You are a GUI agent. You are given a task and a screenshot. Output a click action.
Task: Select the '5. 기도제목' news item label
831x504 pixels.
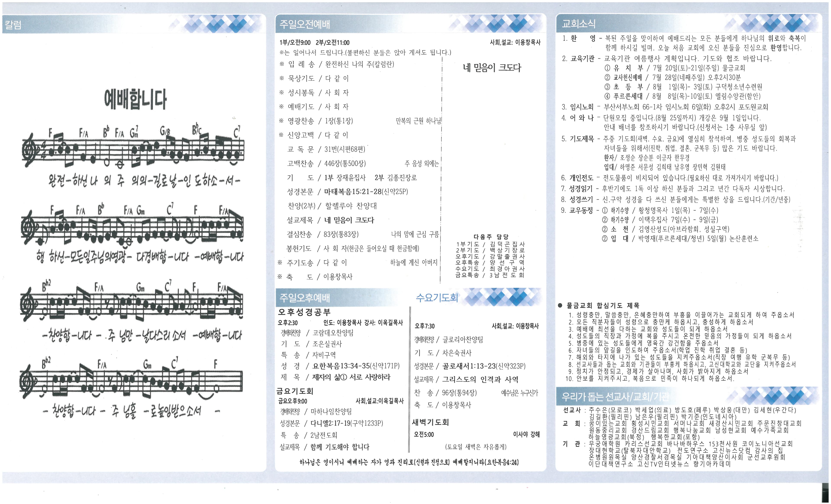point(577,139)
